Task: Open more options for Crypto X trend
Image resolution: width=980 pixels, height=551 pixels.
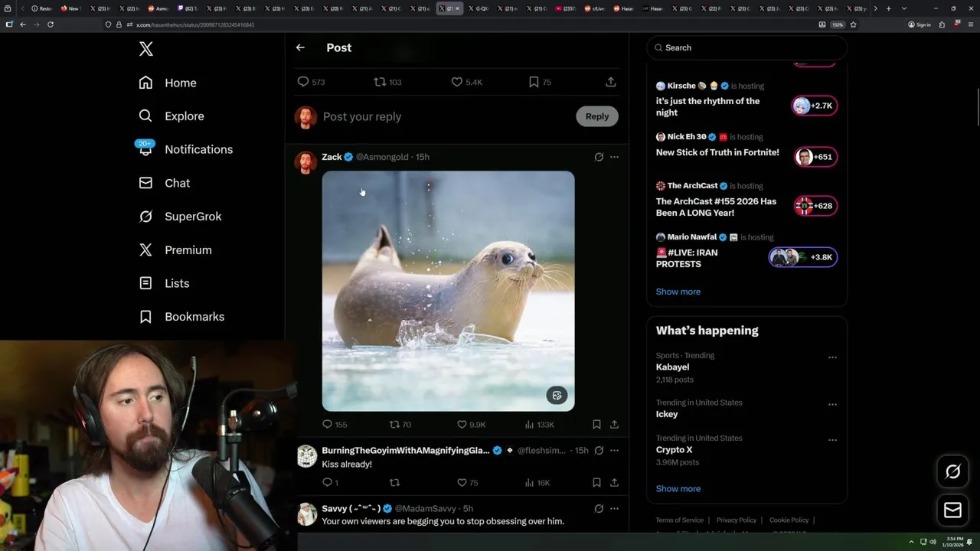Action: coord(832,440)
